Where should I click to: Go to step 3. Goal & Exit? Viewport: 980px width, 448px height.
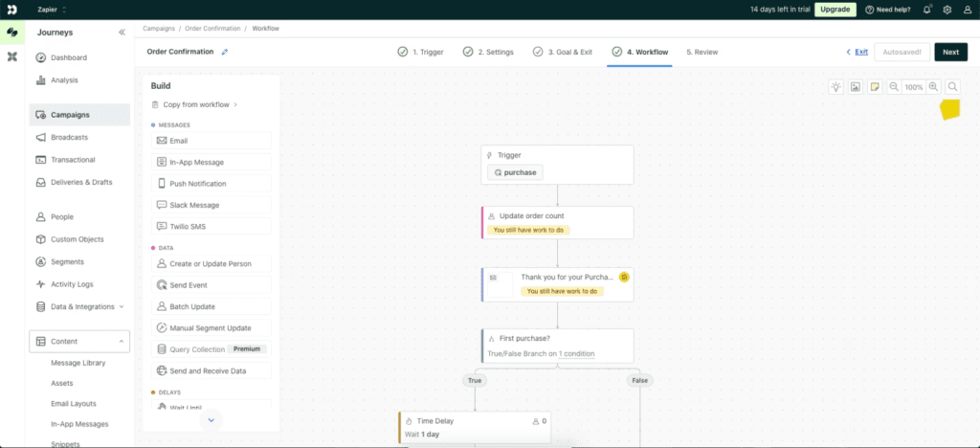tap(563, 52)
